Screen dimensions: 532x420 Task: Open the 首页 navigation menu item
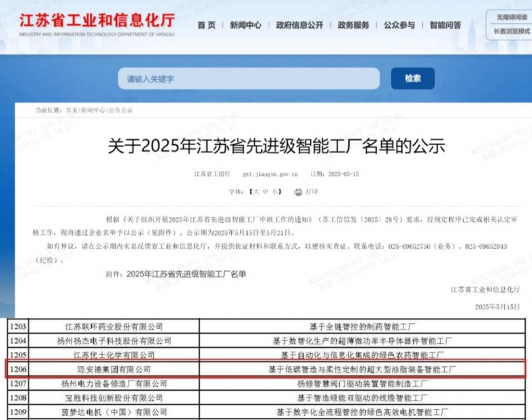point(207,25)
